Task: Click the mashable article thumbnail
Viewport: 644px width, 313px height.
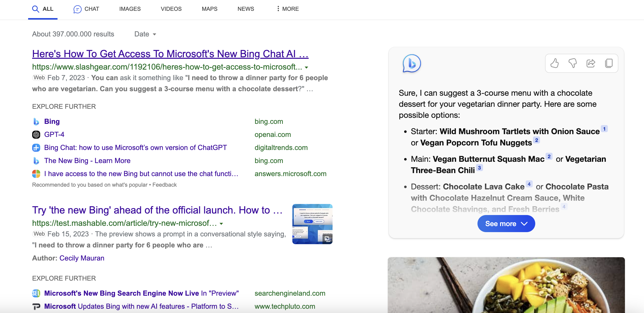Action: point(312,224)
